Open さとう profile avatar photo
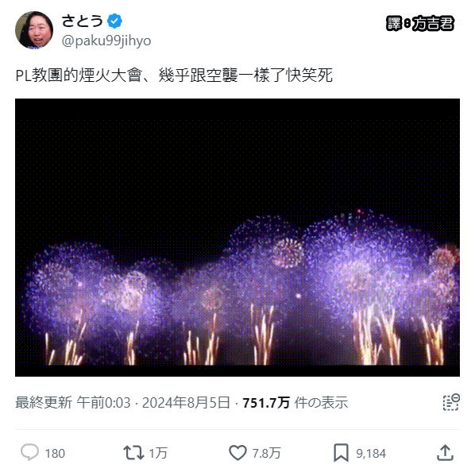Image resolution: width=475 pixels, height=476 pixels. tap(34, 29)
